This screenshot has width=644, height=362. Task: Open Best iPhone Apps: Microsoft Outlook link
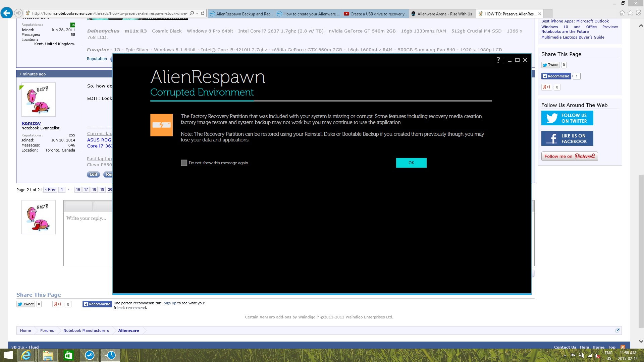(575, 21)
